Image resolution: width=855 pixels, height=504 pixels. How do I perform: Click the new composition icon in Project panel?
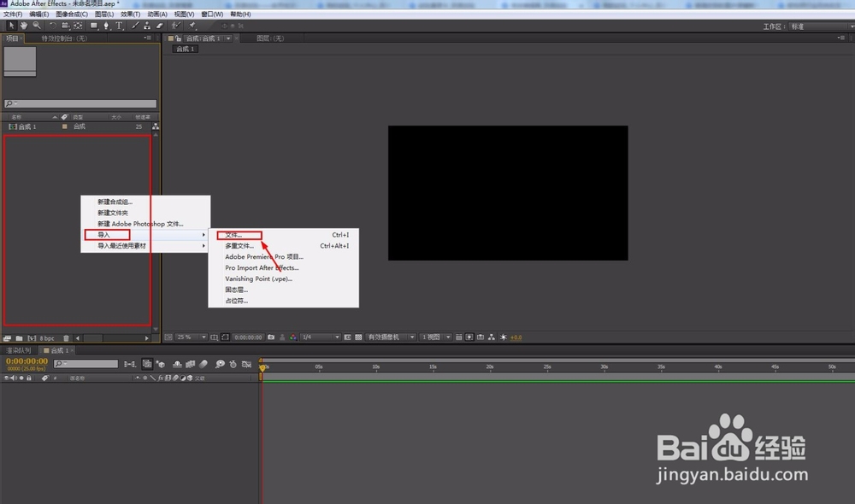click(32, 338)
